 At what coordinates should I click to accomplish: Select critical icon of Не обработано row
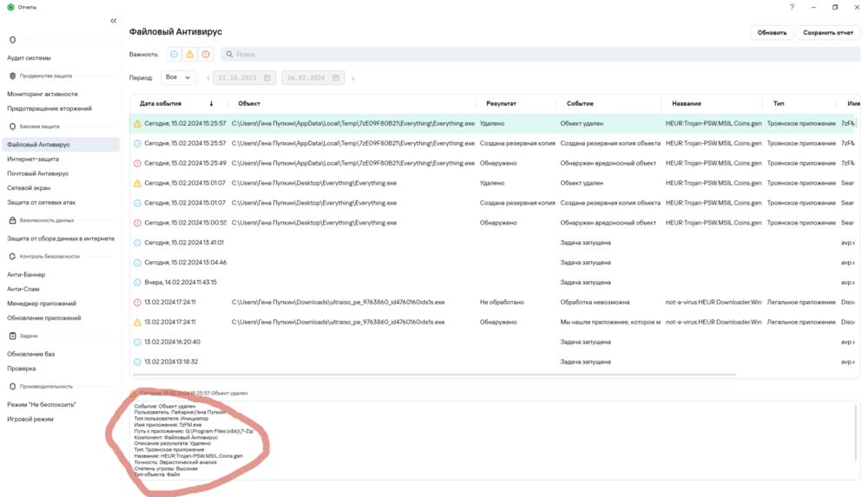(137, 302)
